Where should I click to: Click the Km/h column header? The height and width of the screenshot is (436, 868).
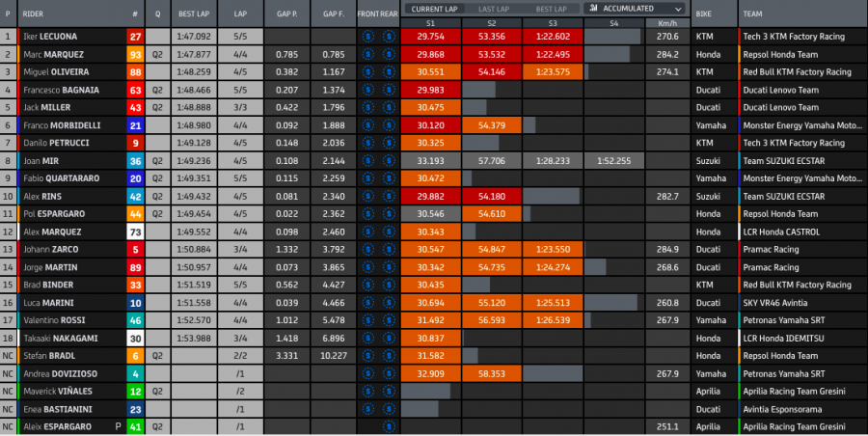click(x=666, y=22)
